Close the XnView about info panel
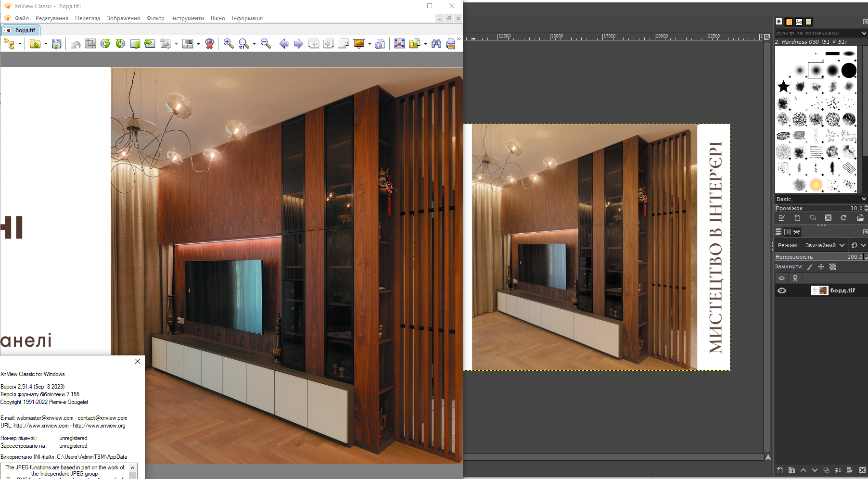 [x=138, y=361]
